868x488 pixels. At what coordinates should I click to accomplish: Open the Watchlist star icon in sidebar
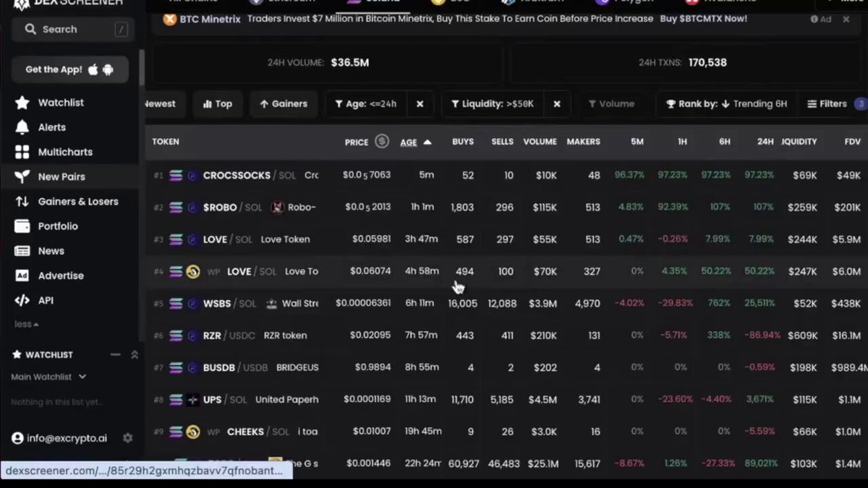22,103
